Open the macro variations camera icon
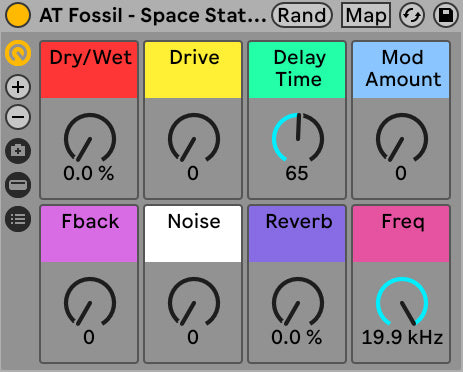This screenshot has height=372, width=463. pyautogui.click(x=18, y=151)
